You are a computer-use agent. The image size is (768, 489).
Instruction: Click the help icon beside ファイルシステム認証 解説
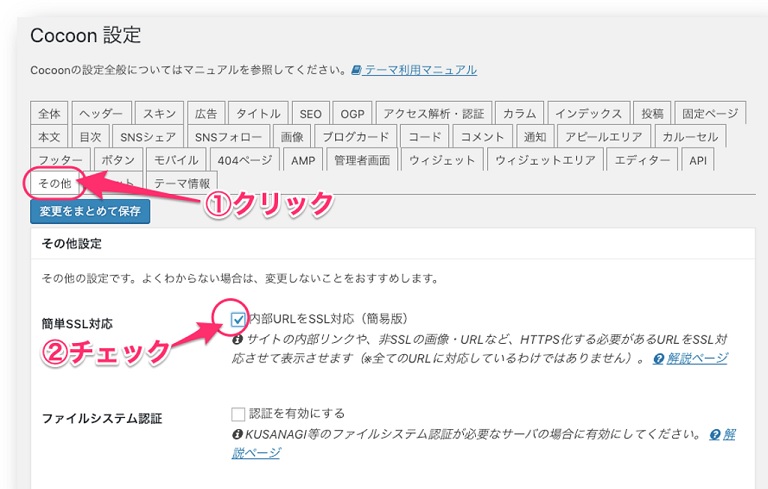[715, 435]
